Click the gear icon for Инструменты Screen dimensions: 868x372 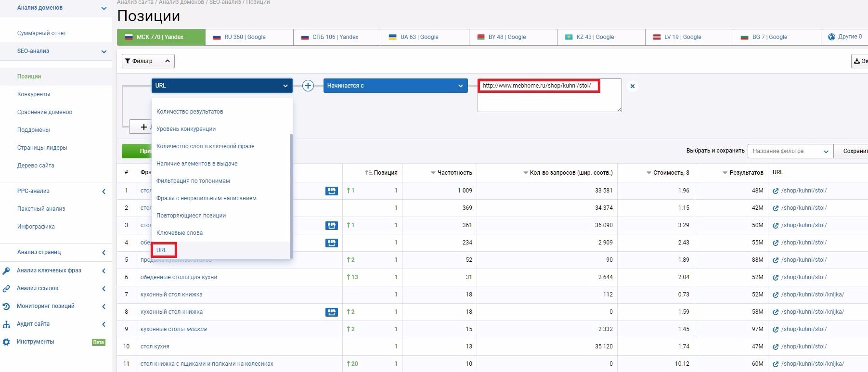click(x=6, y=342)
